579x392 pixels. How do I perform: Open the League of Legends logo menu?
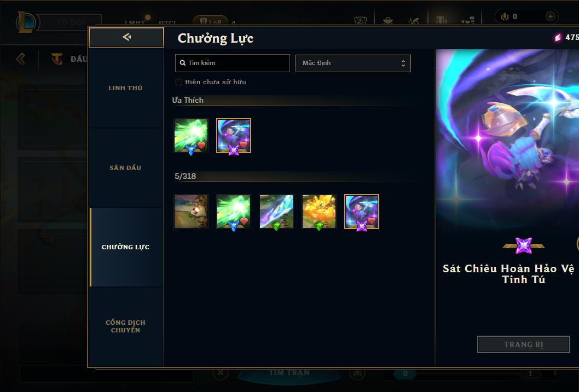pos(27,22)
